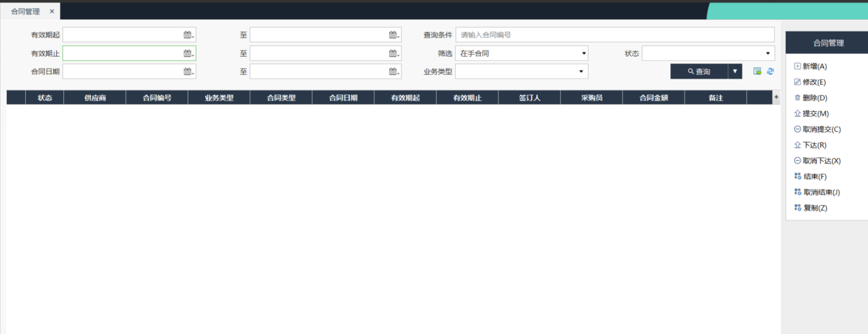The width and height of the screenshot is (868, 334).
Task: Close the 合同管理 tab
Action: click(x=52, y=11)
